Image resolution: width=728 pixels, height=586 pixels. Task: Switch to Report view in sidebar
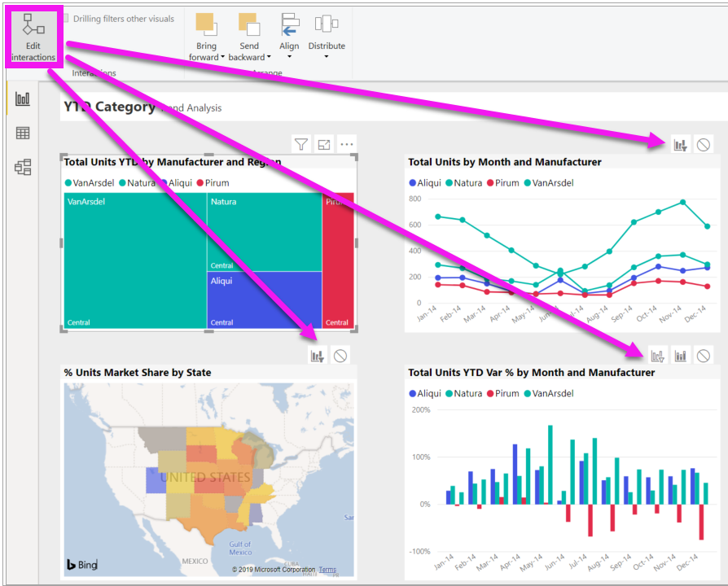pos(22,98)
